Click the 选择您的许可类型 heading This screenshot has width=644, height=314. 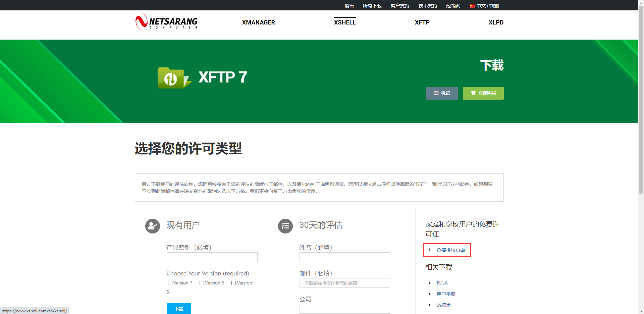coord(189,148)
